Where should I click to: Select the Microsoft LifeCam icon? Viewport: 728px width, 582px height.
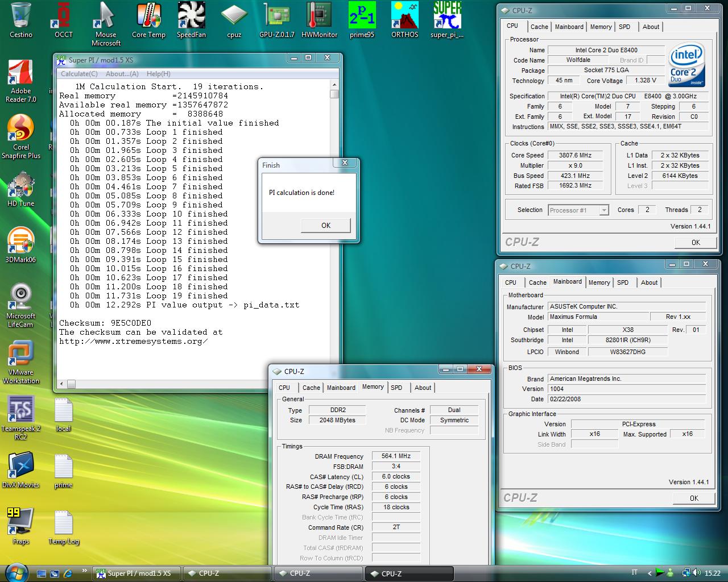(21, 305)
